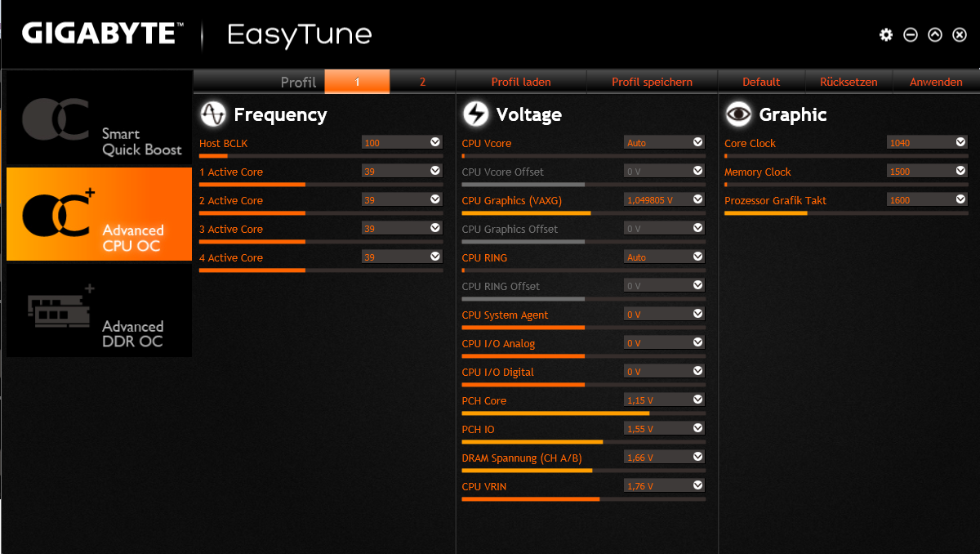Select Advanced CPU OC panel
The height and width of the screenshot is (554, 980).
point(99,215)
